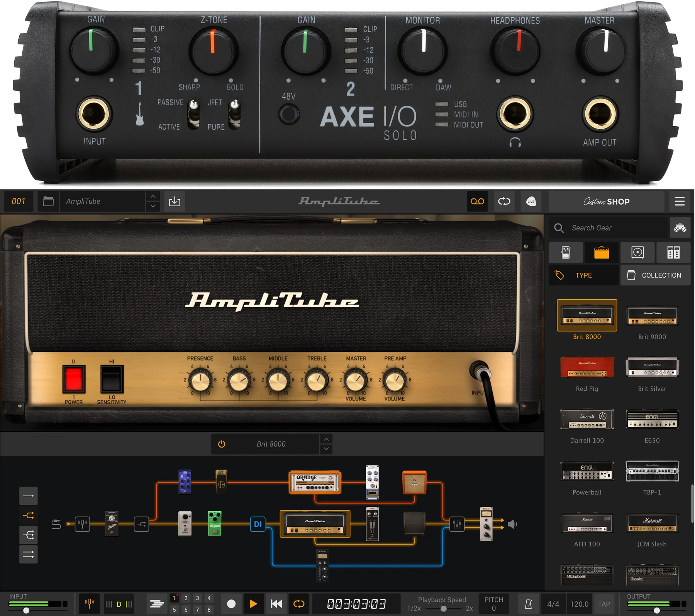Toggle the HI/LO SENSITIVITY switch
Screen dimensions: 695x616
pyautogui.click(x=112, y=379)
